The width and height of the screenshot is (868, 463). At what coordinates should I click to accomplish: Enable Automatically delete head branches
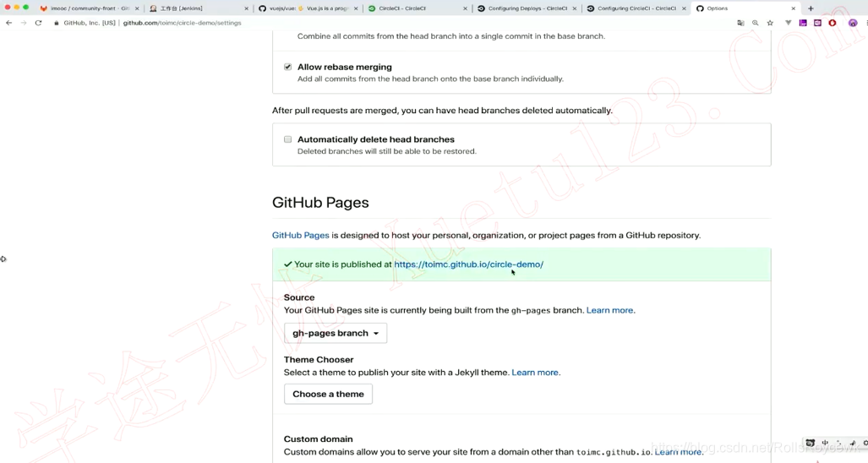(x=288, y=139)
